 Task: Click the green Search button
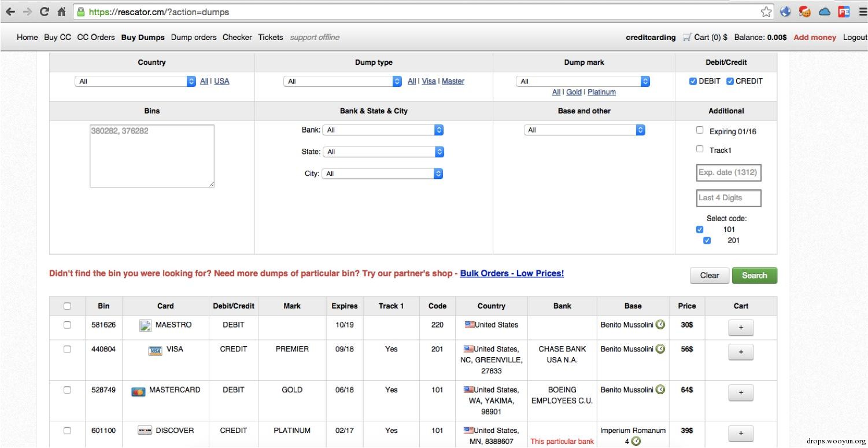(755, 276)
